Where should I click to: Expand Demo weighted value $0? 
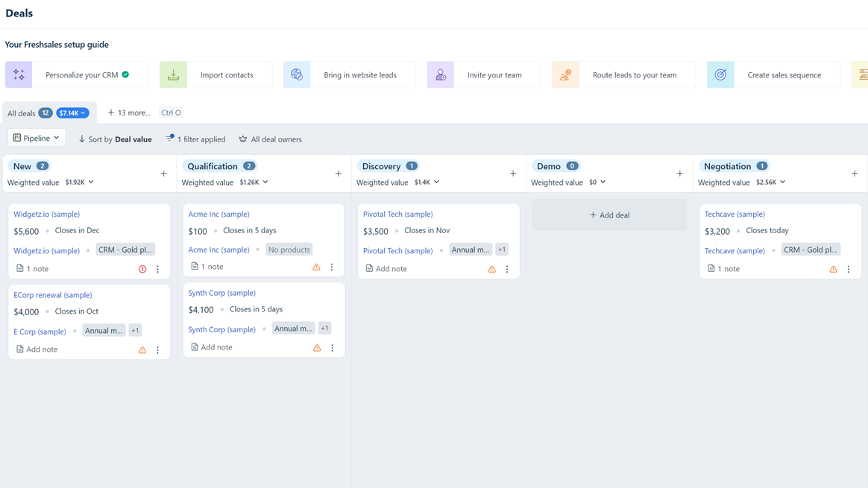[597, 182]
